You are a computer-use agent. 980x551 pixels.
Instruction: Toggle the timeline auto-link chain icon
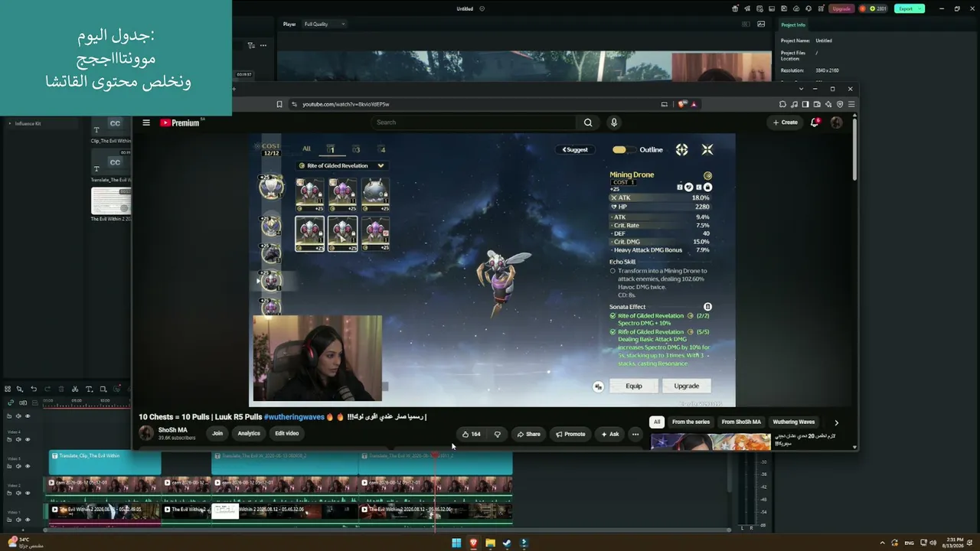point(11,403)
